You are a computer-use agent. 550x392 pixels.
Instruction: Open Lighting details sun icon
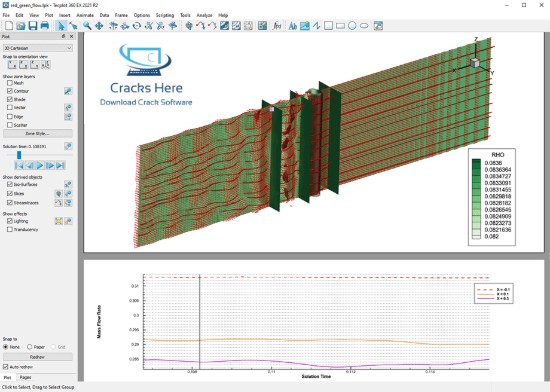58,221
